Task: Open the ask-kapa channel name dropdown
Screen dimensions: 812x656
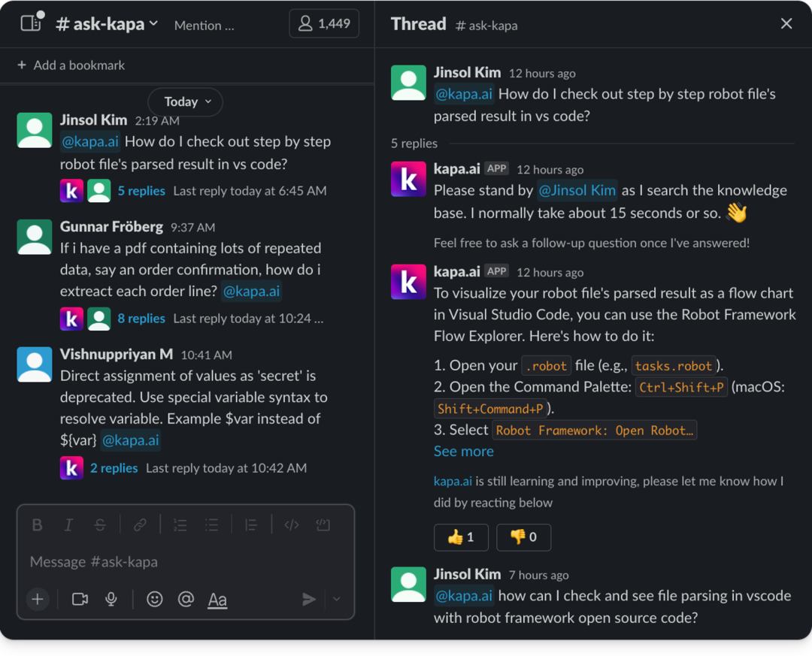Action: coord(108,24)
